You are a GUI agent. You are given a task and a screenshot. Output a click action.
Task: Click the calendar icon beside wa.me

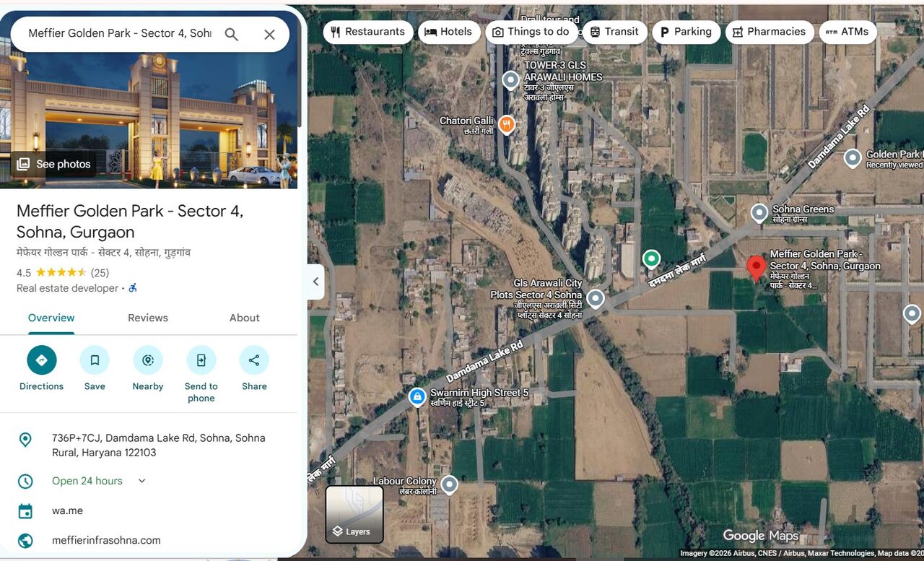[x=25, y=511]
